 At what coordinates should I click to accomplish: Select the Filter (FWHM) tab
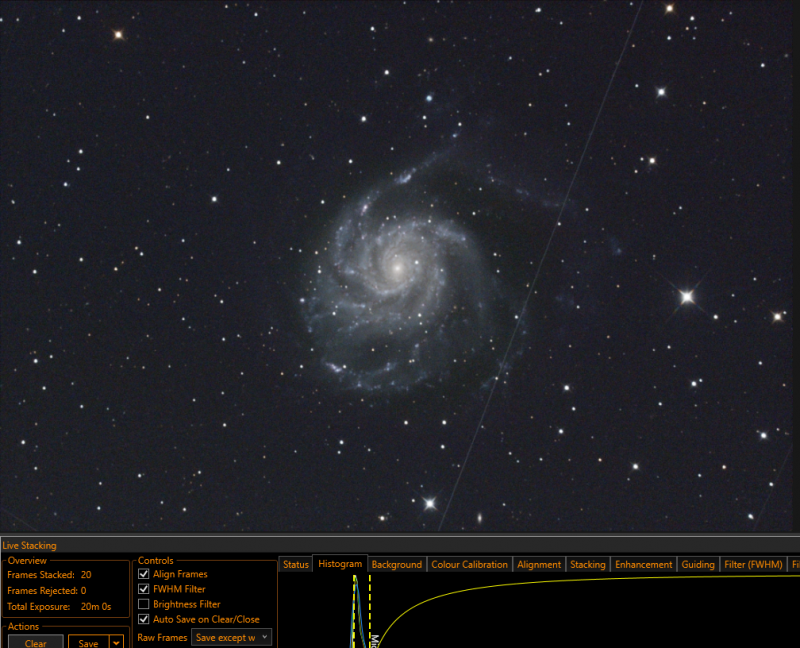click(x=753, y=564)
